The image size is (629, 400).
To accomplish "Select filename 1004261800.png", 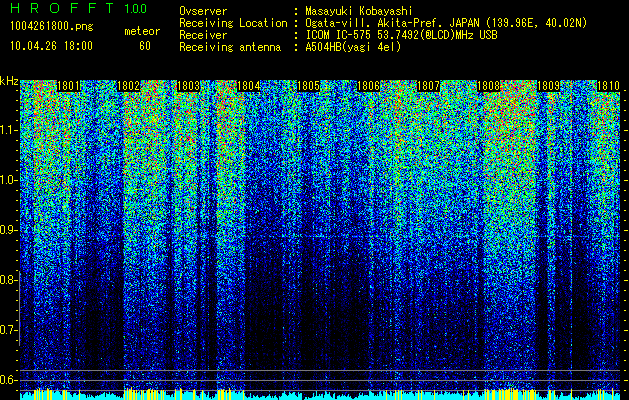I will tap(52, 27).
